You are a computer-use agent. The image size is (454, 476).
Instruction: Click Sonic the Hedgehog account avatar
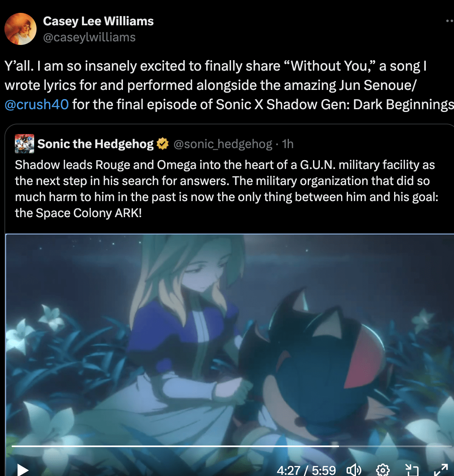coord(25,144)
